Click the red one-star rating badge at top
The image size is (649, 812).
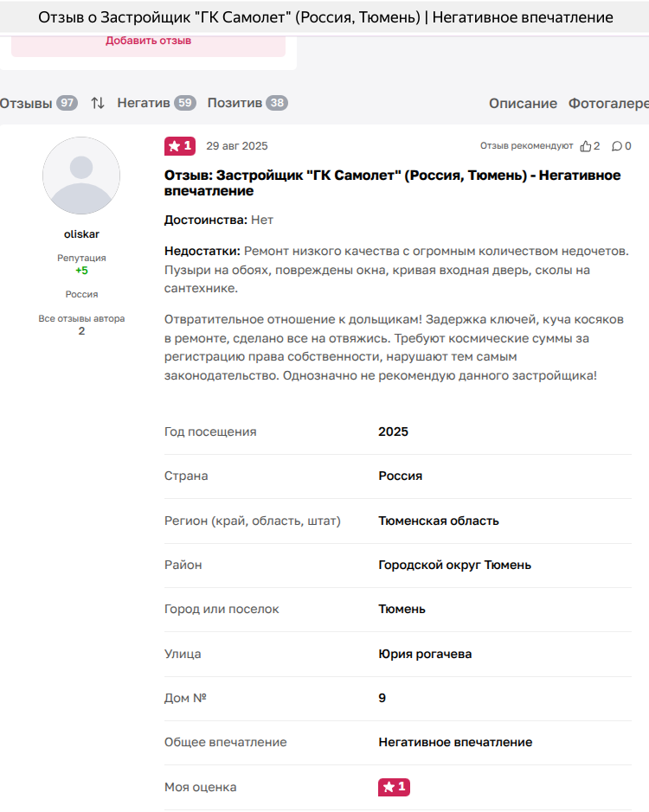(179, 146)
